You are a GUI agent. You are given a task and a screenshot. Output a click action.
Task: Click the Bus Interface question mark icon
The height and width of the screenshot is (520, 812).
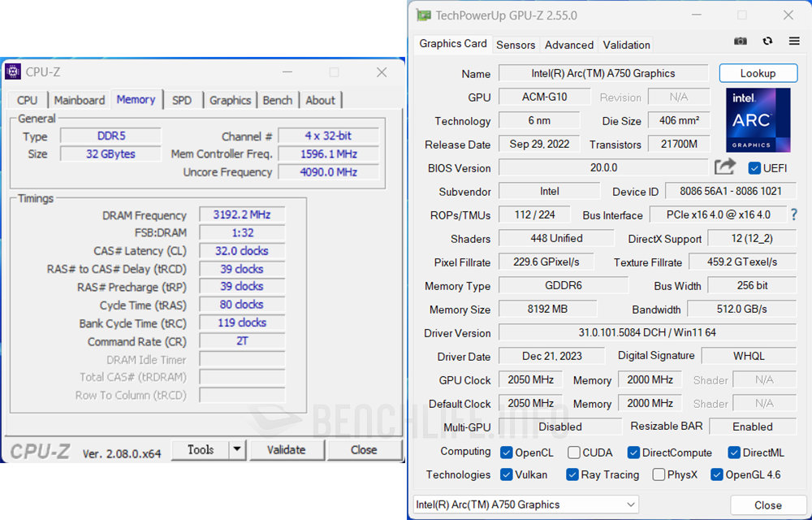coord(794,214)
